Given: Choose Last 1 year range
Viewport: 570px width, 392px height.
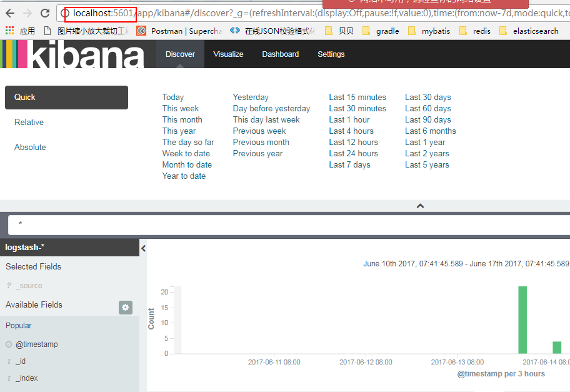Looking at the screenshot, I should [425, 142].
